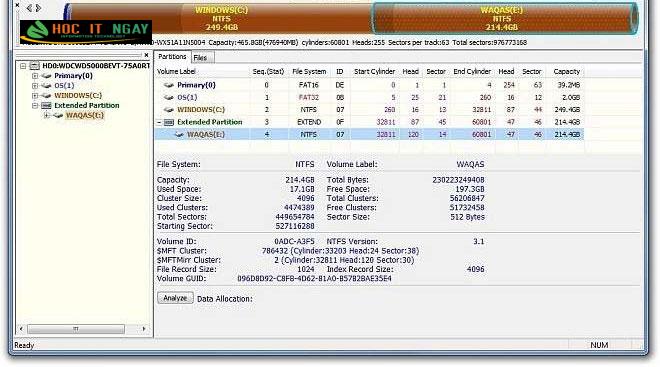
Task: Click the Seq.(Stat) column header
Action: tap(269, 72)
